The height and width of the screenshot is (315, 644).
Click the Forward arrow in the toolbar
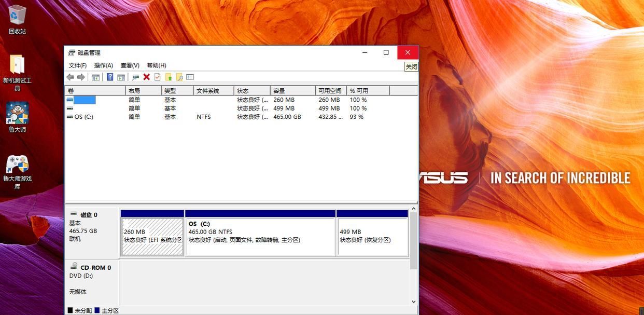click(81, 77)
